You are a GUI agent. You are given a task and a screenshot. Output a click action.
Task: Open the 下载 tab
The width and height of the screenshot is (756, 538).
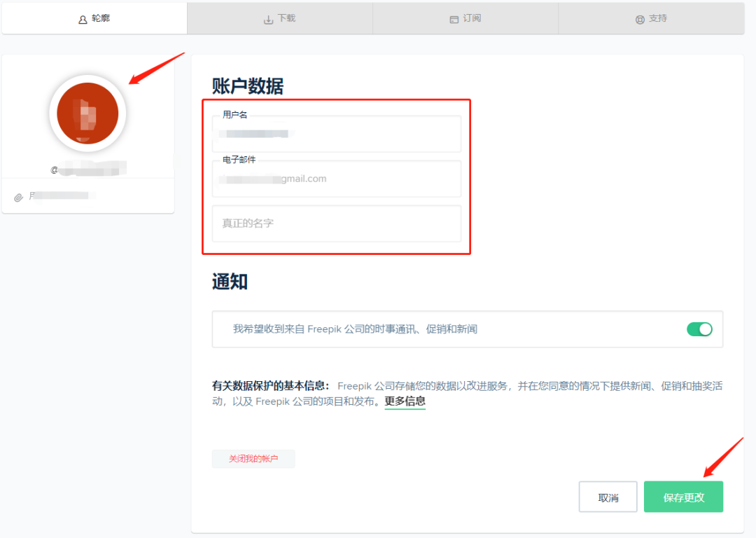click(286, 18)
